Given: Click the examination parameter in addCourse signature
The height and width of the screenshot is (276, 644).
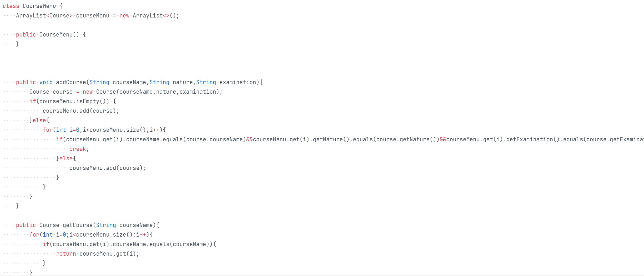Looking at the screenshot, I should (x=237, y=82).
